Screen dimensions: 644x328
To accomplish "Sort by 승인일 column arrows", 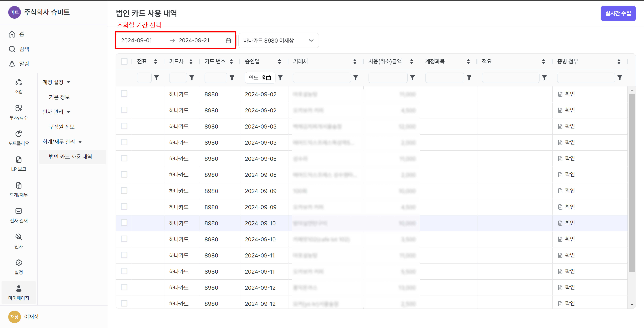I will click(x=280, y=62).
